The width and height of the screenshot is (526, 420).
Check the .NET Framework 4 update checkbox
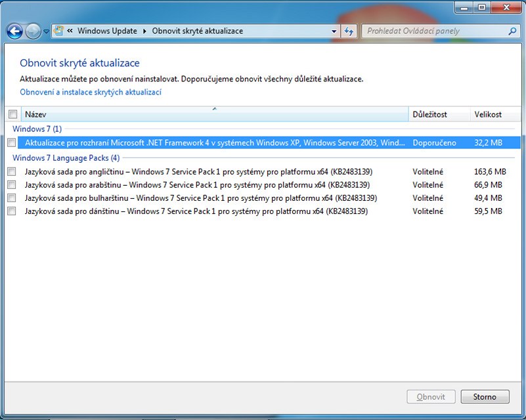click(11, 142)
